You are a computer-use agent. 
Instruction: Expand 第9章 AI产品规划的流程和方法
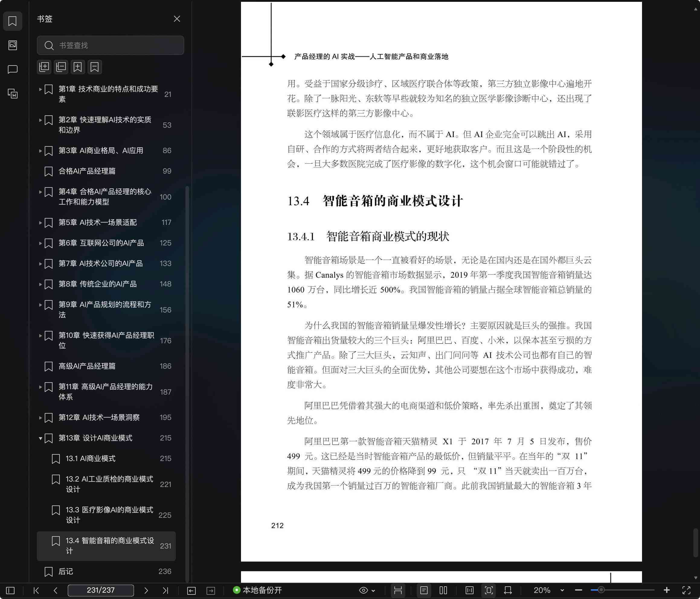click(x=40, y=305)
